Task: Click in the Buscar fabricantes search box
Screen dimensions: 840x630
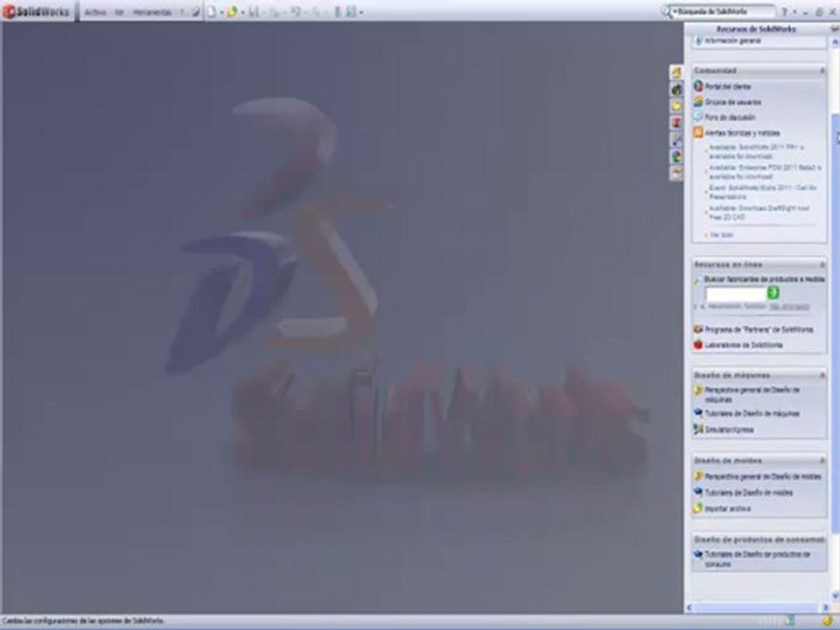Action: click(736, 294)
